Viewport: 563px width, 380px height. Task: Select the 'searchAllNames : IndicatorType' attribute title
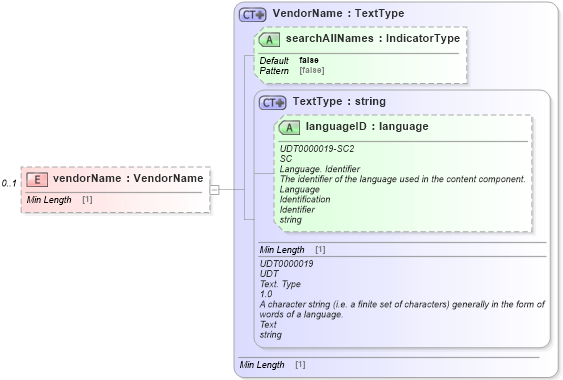pyautogui.click(x=373, y=38)
